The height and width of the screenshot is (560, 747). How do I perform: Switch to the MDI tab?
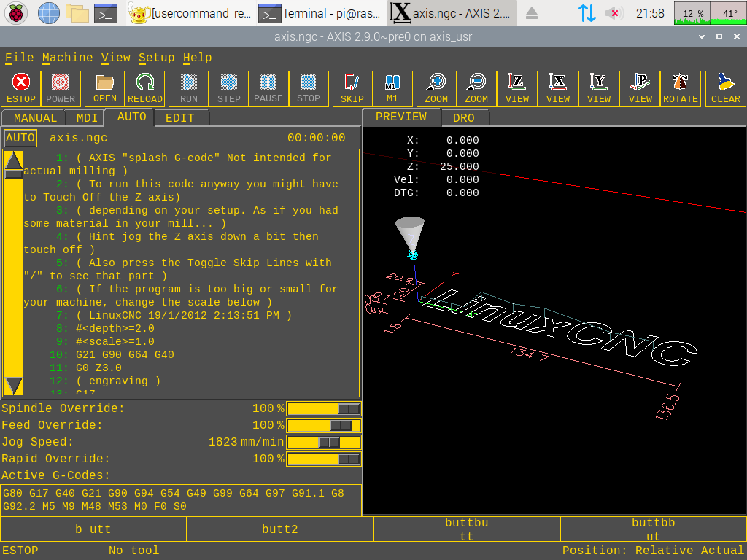88,118
